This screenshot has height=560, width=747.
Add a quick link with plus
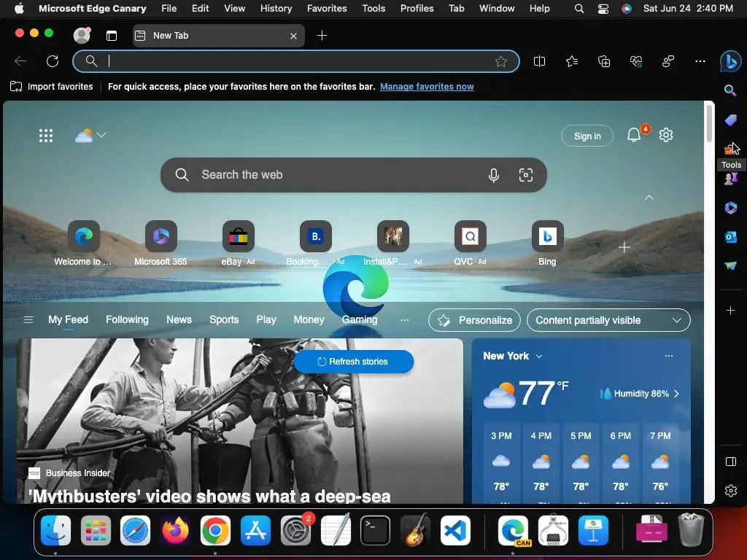(624, 248)
